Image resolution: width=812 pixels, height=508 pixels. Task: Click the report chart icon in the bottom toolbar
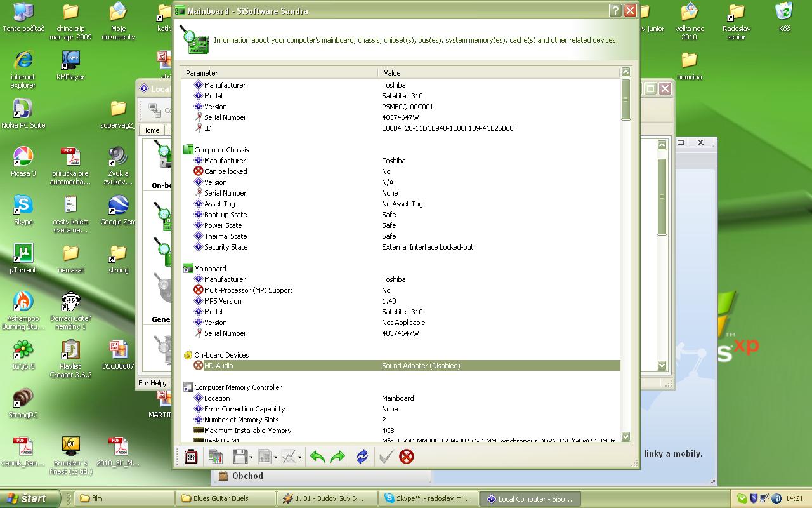(x=265, y=457)
